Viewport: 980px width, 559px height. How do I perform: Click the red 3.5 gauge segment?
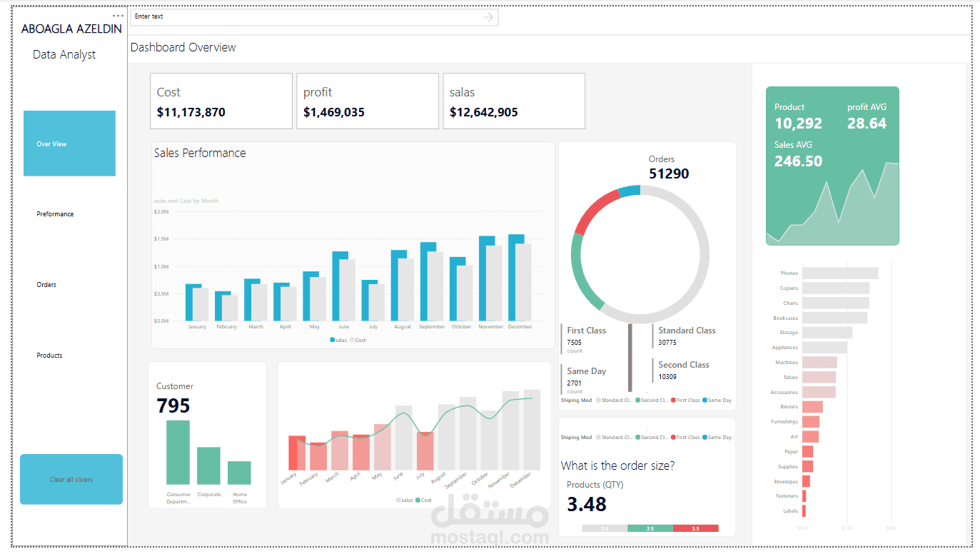pyautogui.click(x=695, y=528)
